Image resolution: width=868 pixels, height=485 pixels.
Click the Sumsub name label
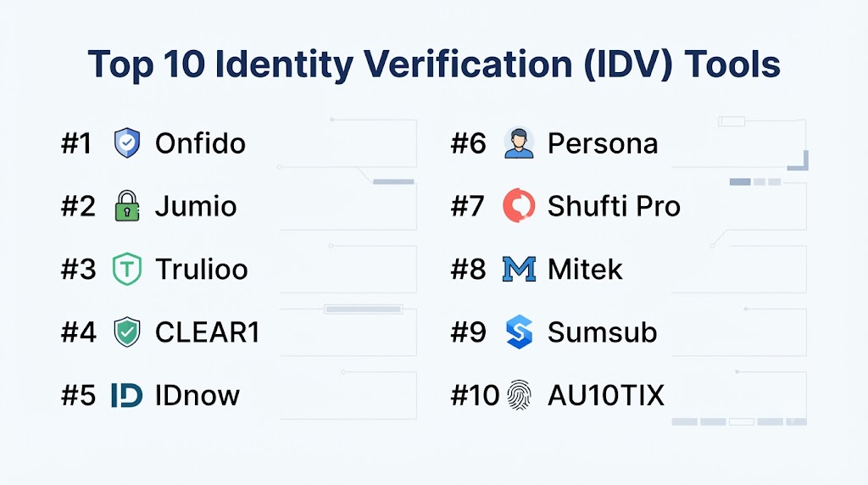(x=603, y=332)
